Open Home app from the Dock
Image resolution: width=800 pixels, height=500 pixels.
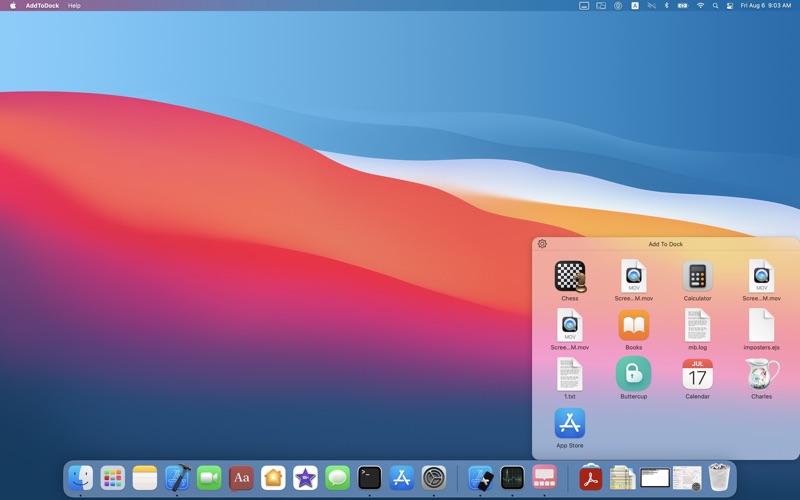click(273, 478)
